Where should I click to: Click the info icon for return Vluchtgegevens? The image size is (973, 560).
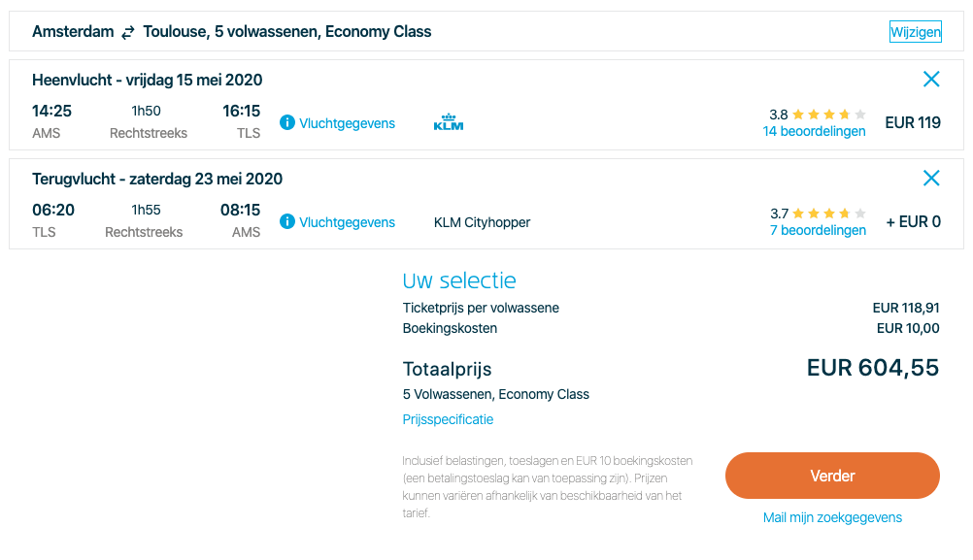287,221
